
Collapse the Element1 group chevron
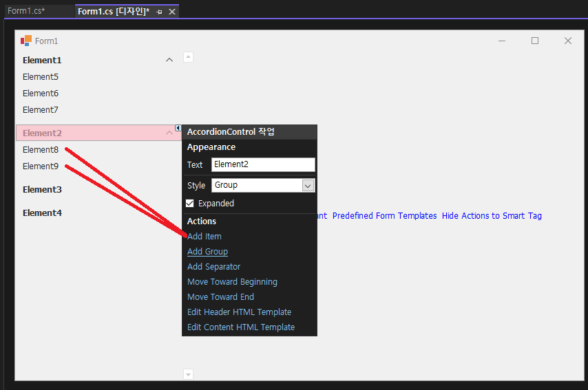click(x=169, y=60)
